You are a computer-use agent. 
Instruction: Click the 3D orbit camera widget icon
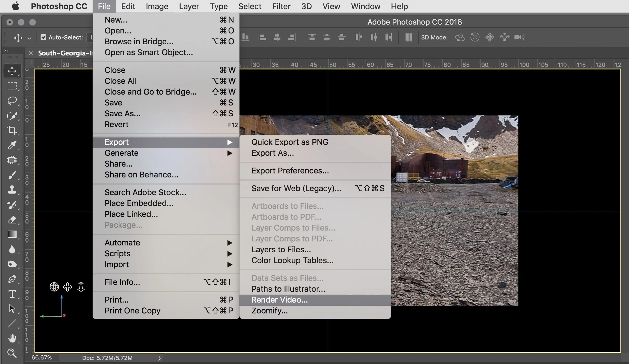tap(54, 287)
